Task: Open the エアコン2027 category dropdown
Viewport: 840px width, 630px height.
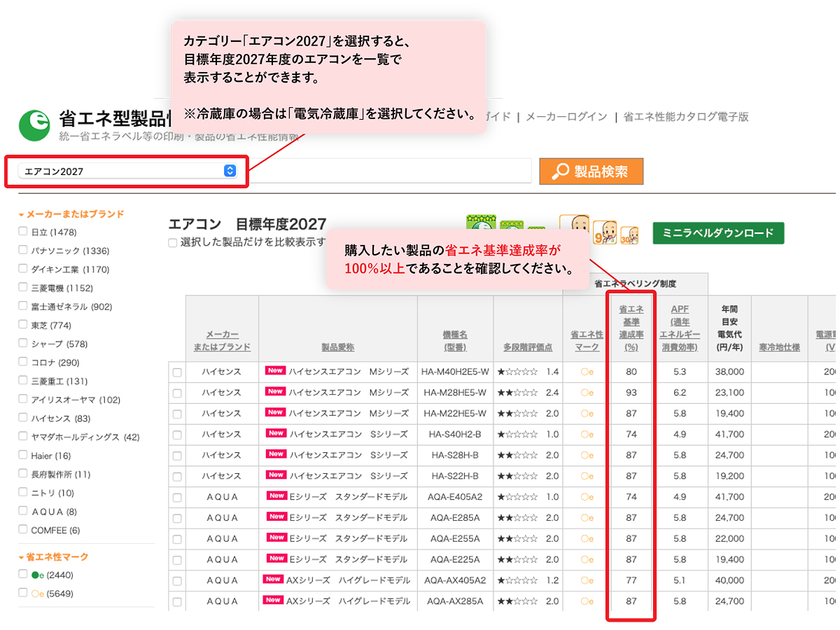Action: click(126, 171)
